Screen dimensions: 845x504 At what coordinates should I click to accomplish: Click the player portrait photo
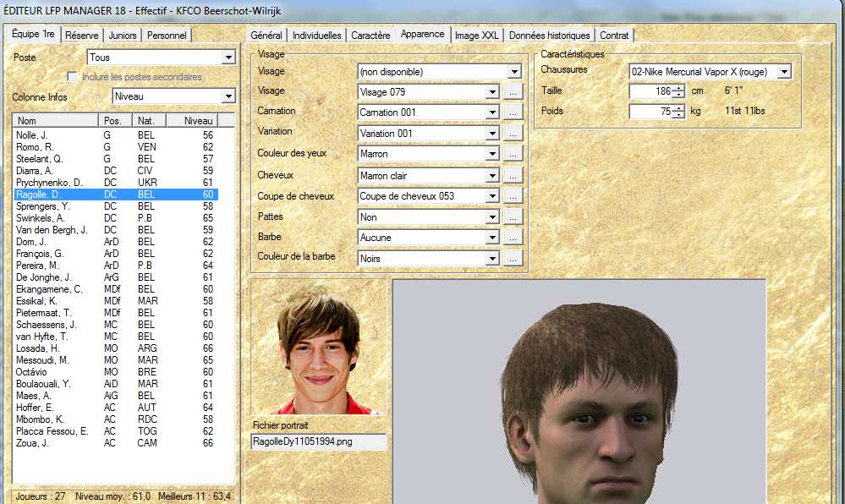coord(319,348)
